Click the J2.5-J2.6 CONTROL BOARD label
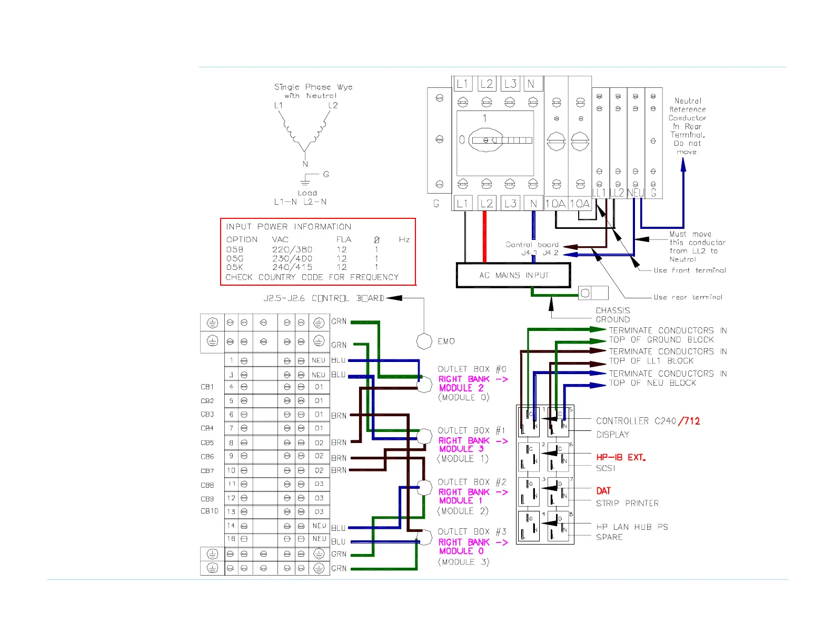This screenshot has width=834, height=644. point(324,298)
